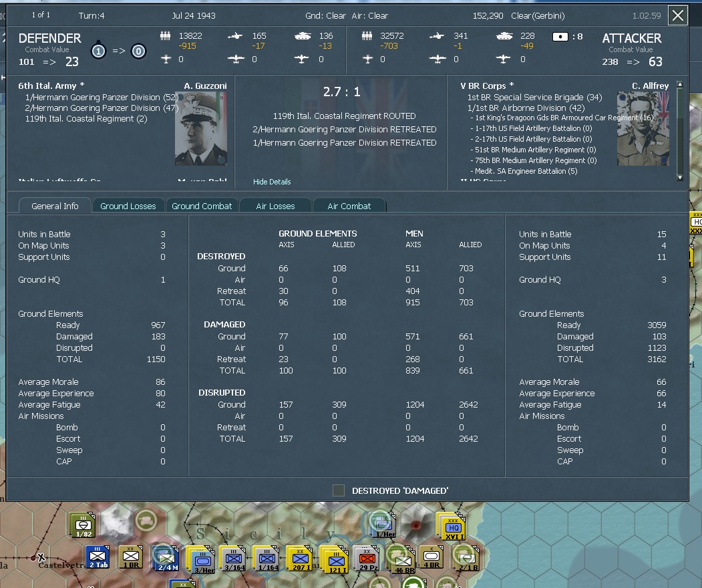Select the 1/Her counter near volcano
702x588 pixels.
tap(383, 525)
